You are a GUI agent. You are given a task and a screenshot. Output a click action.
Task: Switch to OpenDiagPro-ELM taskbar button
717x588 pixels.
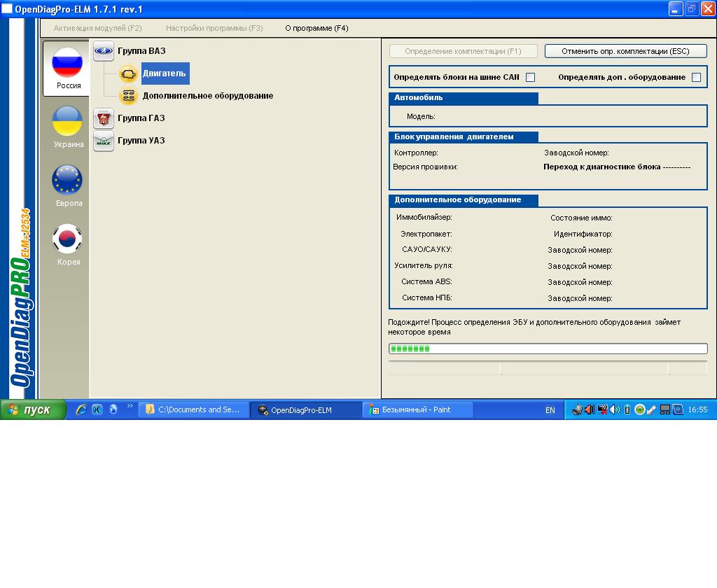click(x=307, y=409)
